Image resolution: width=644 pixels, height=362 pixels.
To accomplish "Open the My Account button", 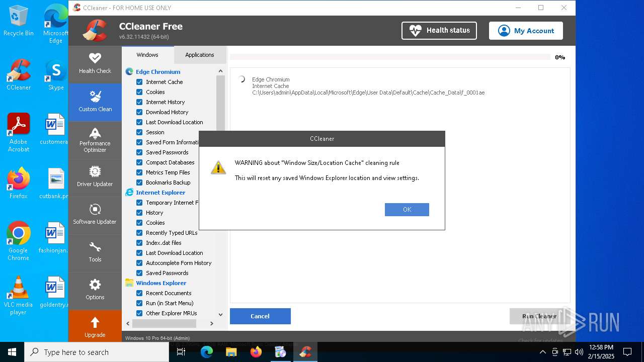I will point(526,31).
